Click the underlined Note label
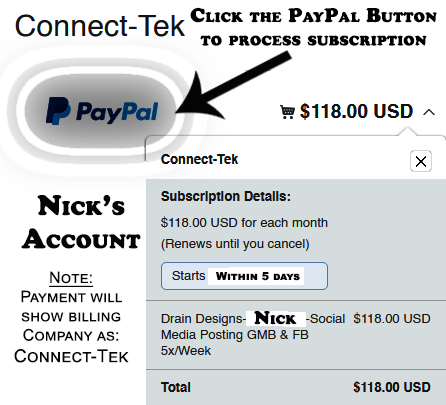 click(x=71, y=278)
